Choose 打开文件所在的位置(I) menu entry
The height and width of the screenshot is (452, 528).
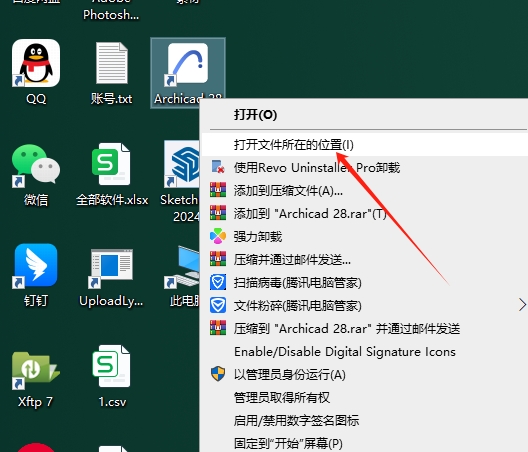pos(364,144)
